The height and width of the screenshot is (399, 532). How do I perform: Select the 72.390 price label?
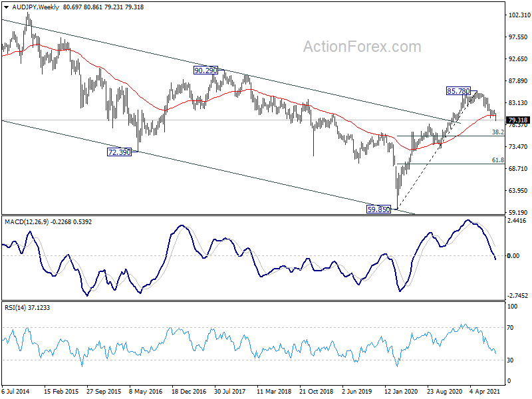click(x=119, y=152)
